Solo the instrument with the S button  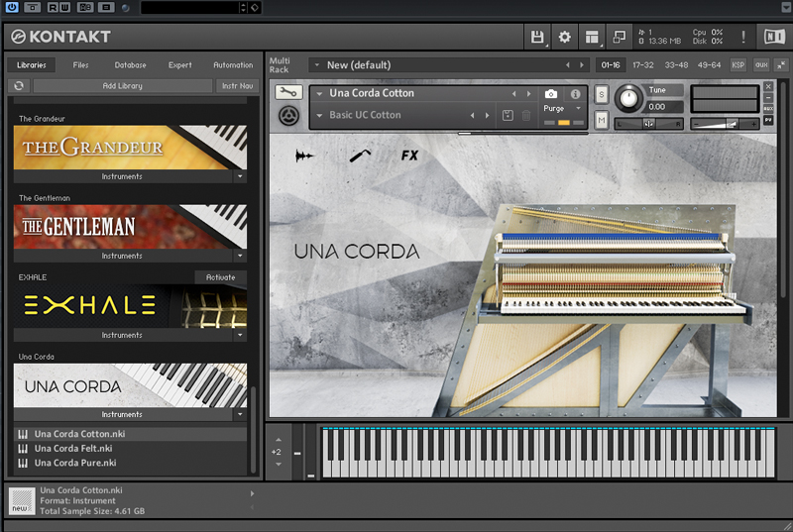click(x=602, y=94)
